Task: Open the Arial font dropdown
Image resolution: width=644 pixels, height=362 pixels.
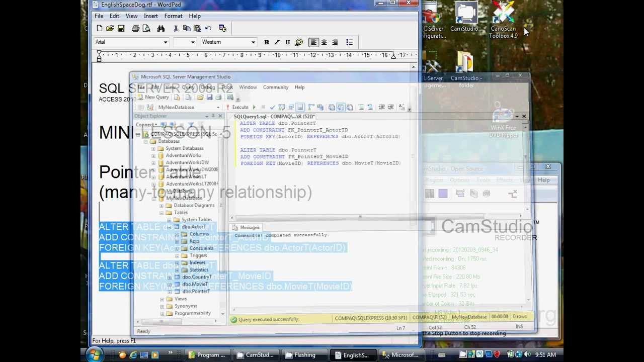Action: pyautogui.click(x=165, y=42)
